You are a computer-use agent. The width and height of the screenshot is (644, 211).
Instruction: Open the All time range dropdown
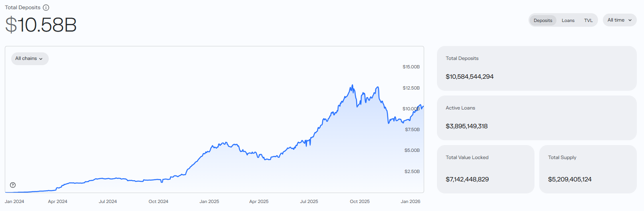(x=619, y=20)
